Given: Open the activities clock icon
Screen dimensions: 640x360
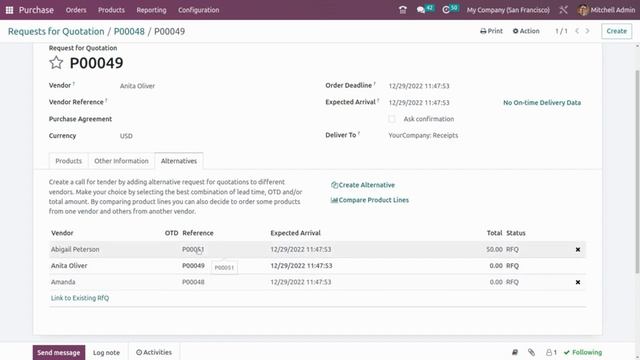Looking at the screenshot, I should pos(446,10).
